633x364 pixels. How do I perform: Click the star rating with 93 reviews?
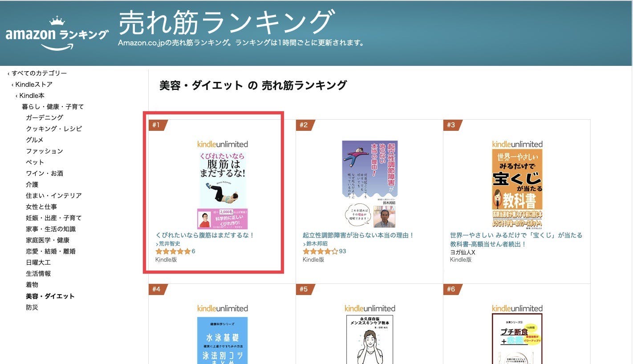(x=320, y=251)
